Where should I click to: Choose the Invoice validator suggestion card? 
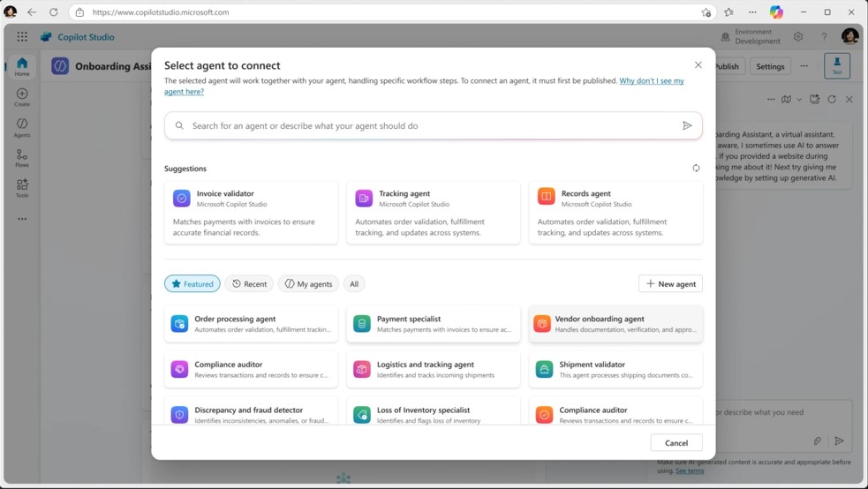tap(251, 213)
